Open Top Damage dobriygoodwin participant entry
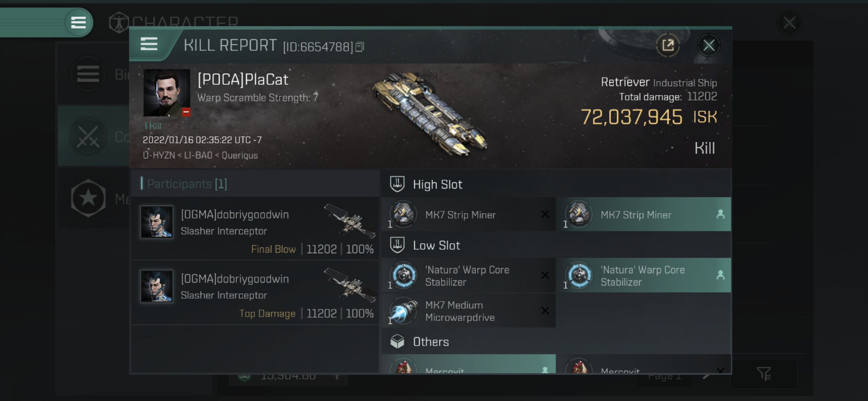 255,293
